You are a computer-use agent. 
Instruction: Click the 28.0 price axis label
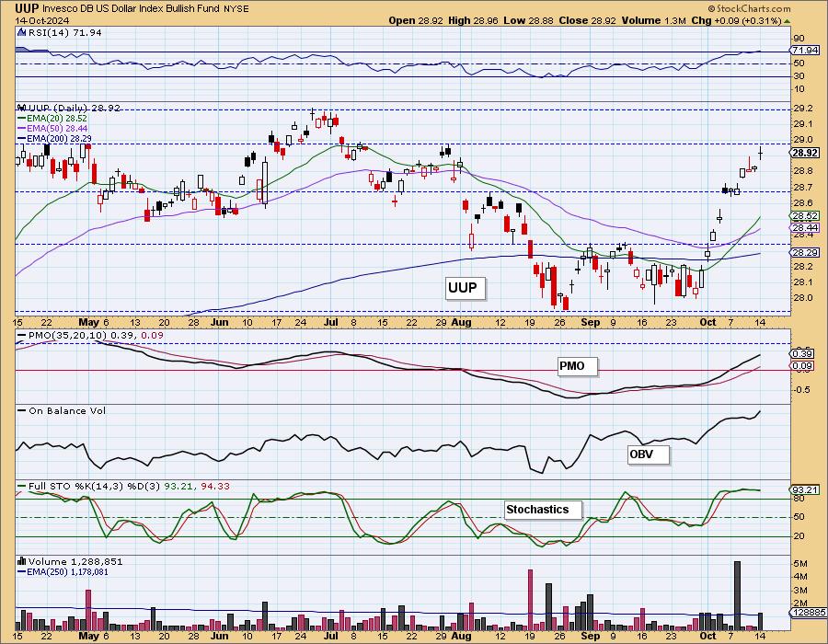(802, 298)
